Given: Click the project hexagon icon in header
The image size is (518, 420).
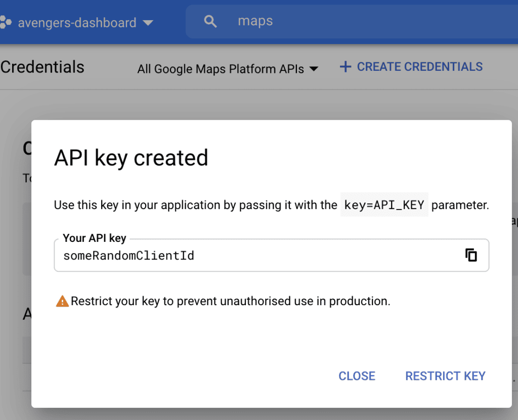Looking at the screenshot, I should coord(6,22).
